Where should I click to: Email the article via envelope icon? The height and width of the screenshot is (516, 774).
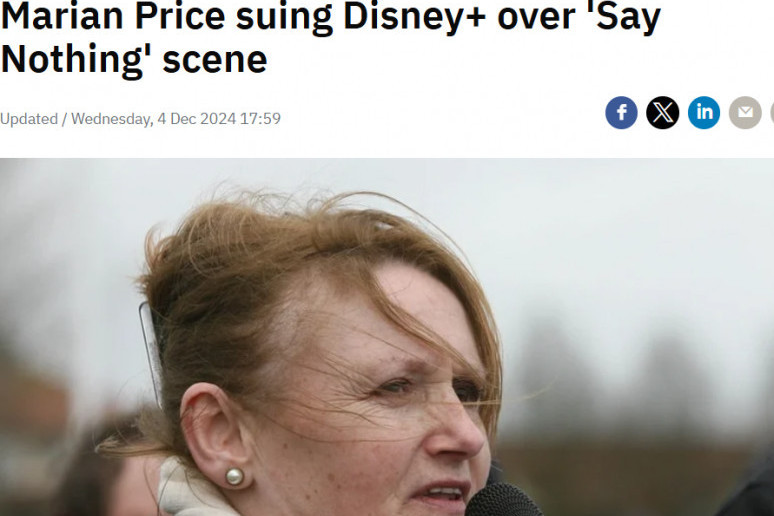pyautogui.click(x=745, y=113)
